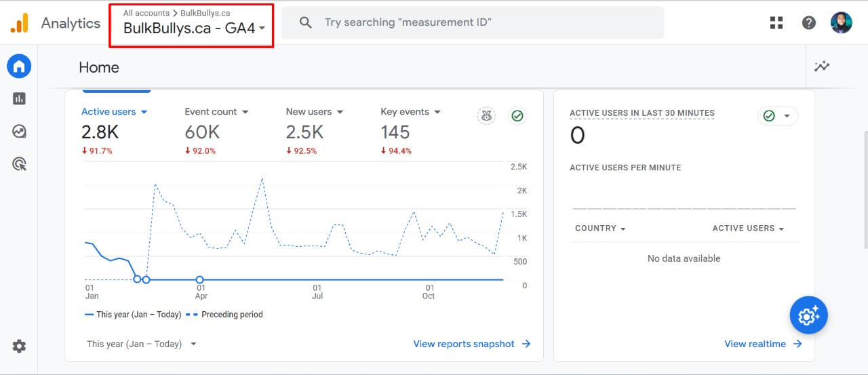Open the This year (Jan – Today) date range dropdown
Image resolution: width=868 pixels, height=375 pixels.
pos(142,344)
